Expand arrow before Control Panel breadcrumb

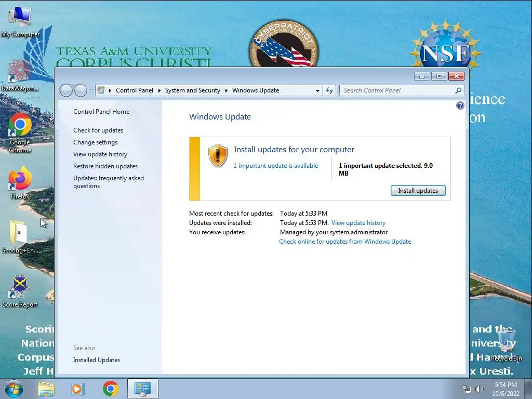(x=110, y=90)
